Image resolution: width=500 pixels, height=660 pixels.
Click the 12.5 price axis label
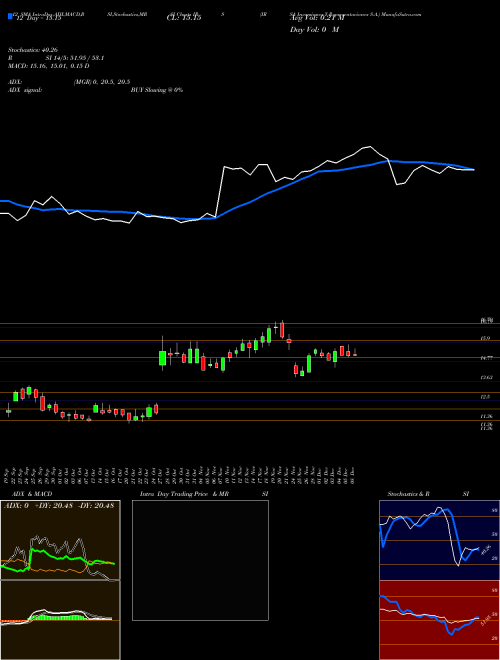pos(486,397)
